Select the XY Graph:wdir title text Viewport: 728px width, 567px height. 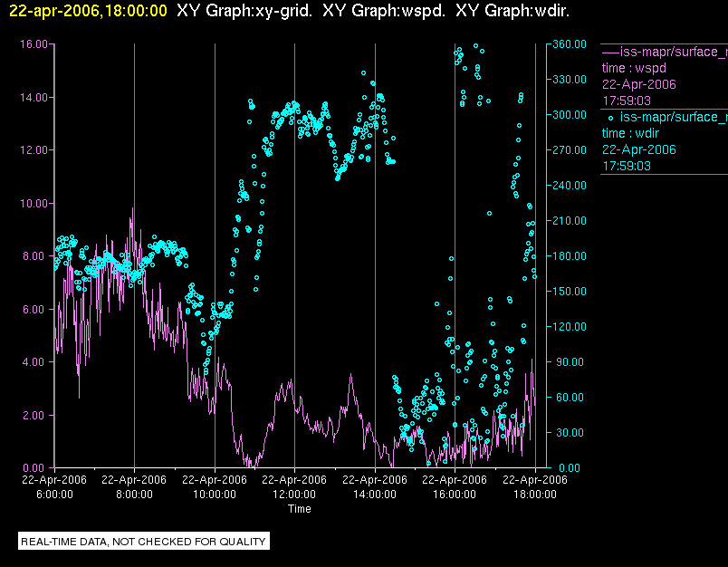point(512,11)
